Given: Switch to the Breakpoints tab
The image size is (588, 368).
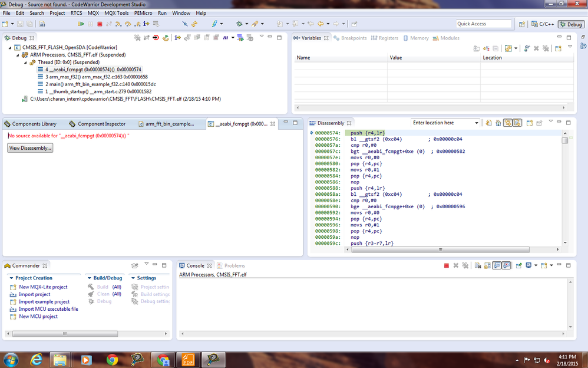Looking at the screenshot, I should (x=350, y=38).
